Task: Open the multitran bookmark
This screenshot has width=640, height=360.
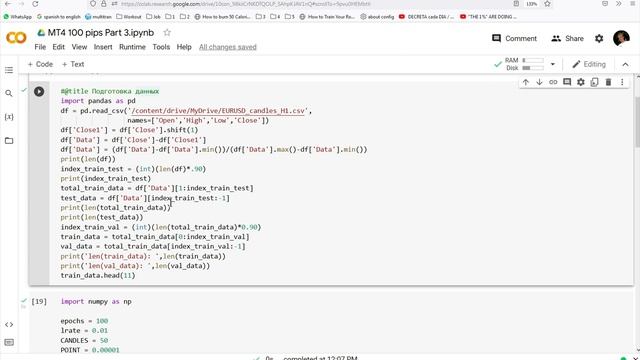Action: coord(98,17)
